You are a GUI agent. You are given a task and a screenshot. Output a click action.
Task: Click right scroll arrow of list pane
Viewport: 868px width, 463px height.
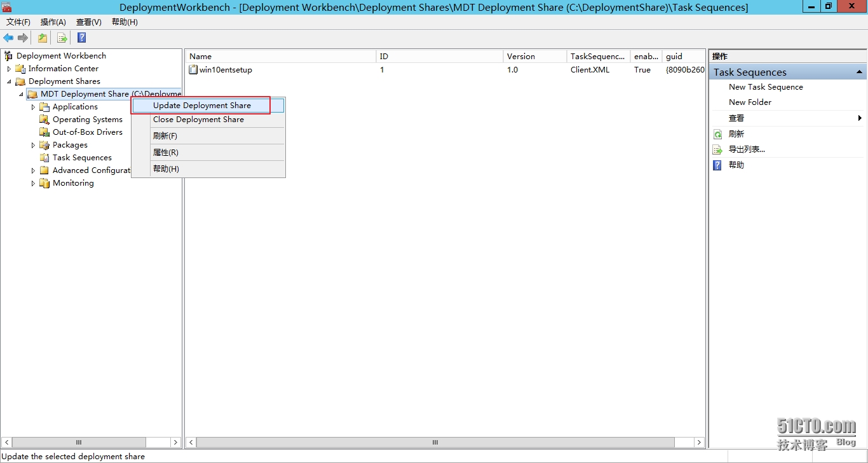click(x=699, y=443)
